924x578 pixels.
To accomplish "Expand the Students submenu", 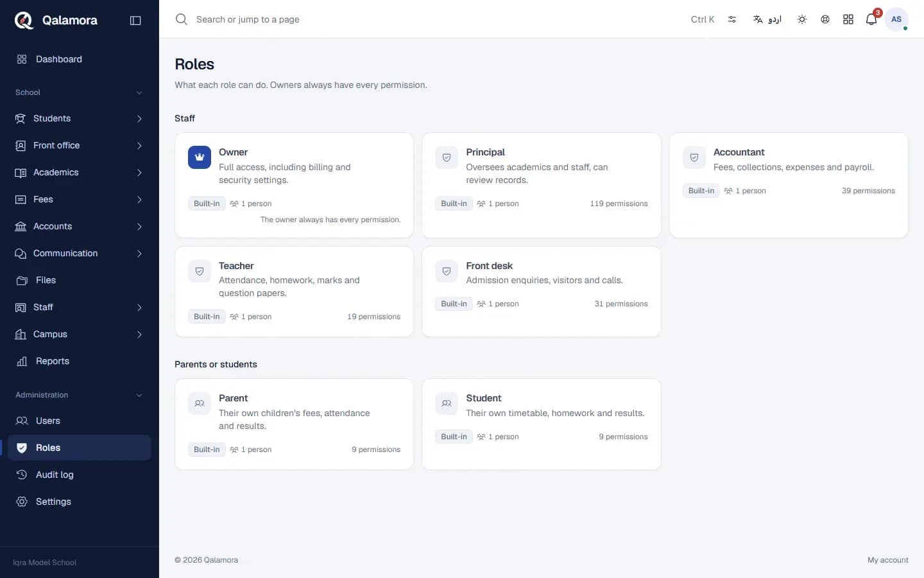I will point(80,119).
